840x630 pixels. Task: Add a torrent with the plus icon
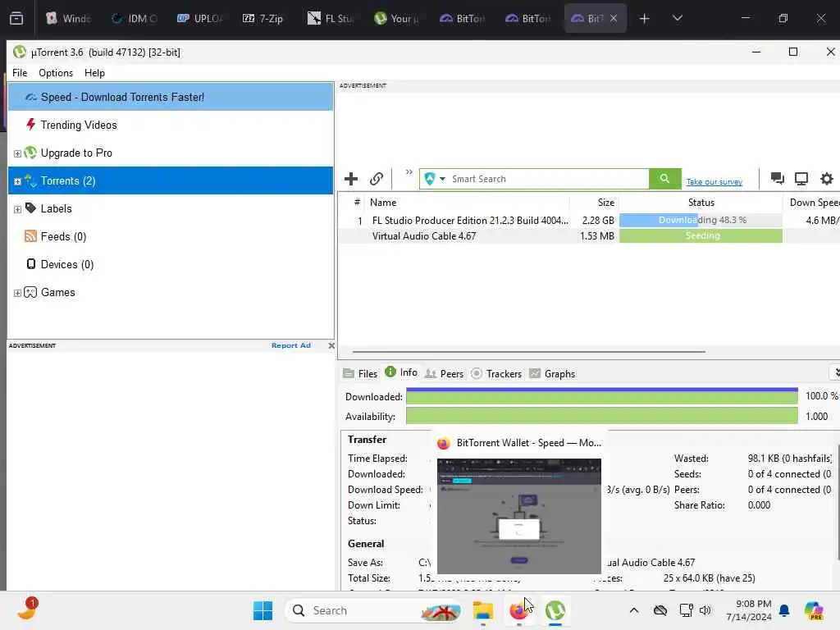pyautogui.click(x=351, y=179)
